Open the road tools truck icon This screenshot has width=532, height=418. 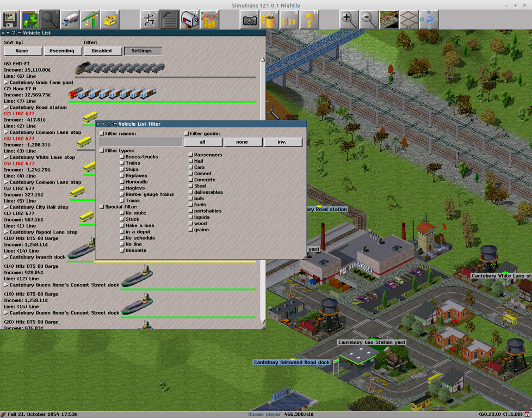click(70, 20)
